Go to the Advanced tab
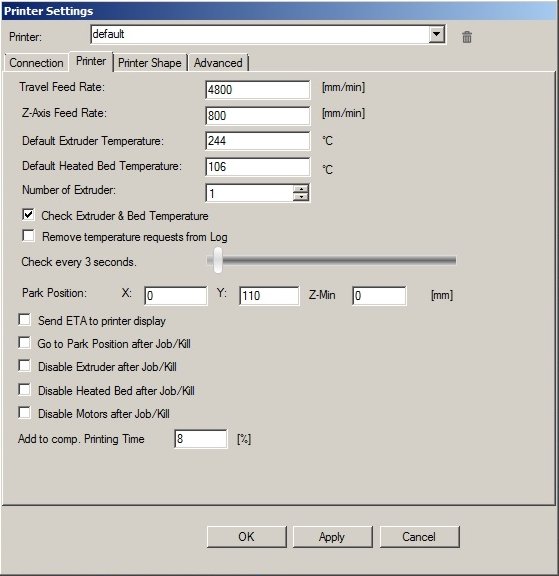 click(218, 63)
